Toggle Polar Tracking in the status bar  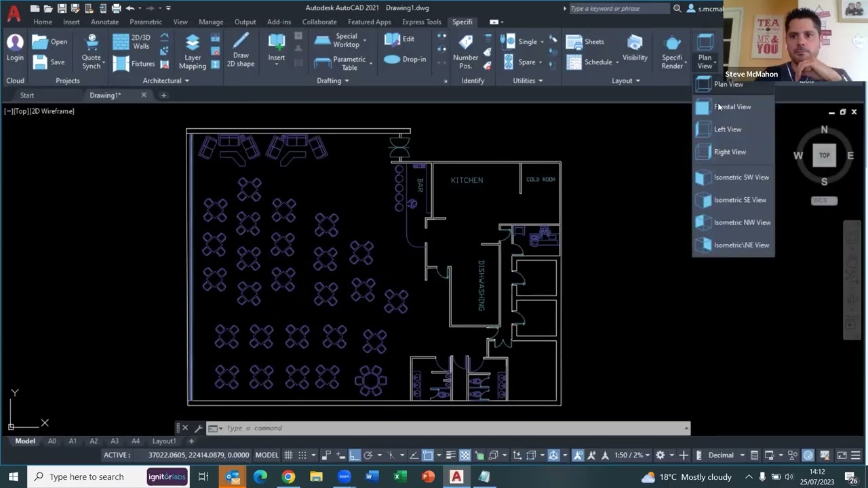(368, 455)
